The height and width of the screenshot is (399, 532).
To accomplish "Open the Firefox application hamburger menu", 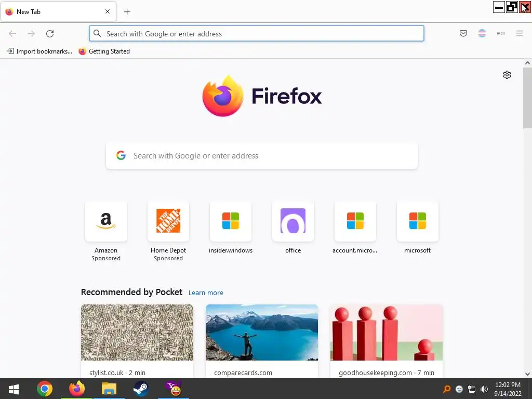I will 519,33.
